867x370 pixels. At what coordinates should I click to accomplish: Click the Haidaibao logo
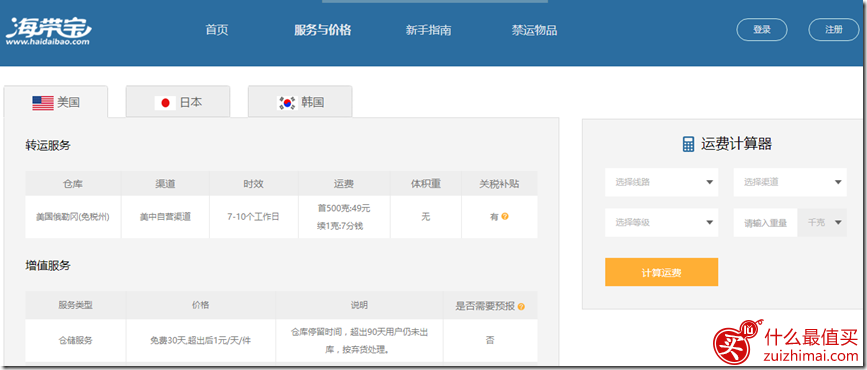pyautogui.click(x=49, y=31)
